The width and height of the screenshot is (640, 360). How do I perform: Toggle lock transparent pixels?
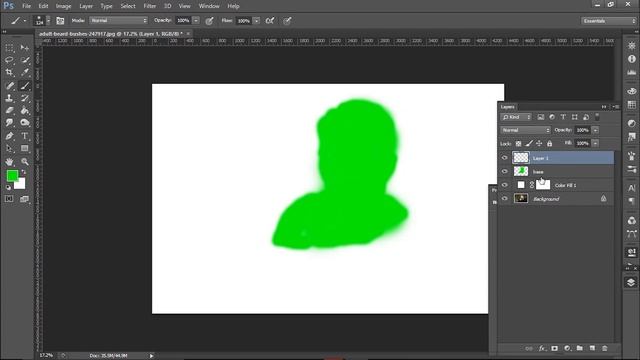pos(518,143)
